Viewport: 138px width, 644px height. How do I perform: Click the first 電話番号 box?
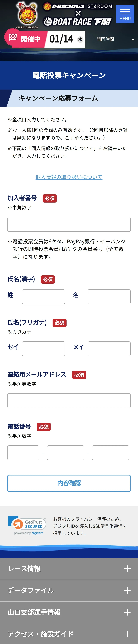(x=23, y=453)
